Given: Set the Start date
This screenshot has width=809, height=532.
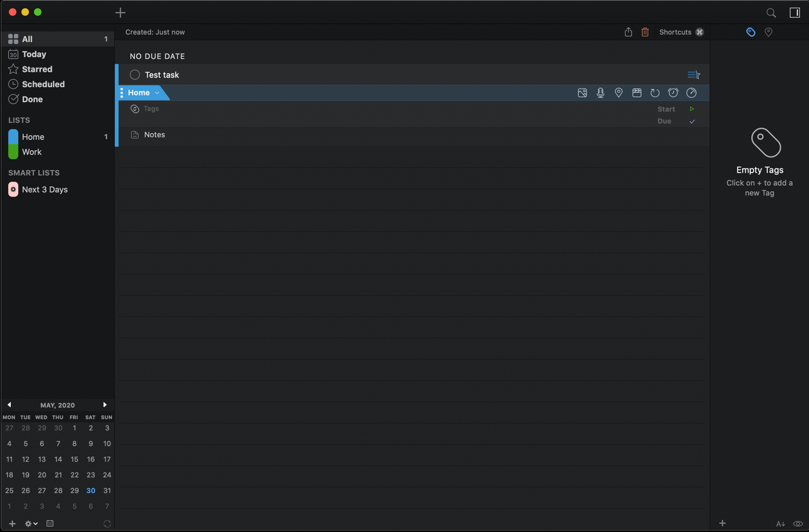Looking at the screenshot, I should tap(666, 109).
